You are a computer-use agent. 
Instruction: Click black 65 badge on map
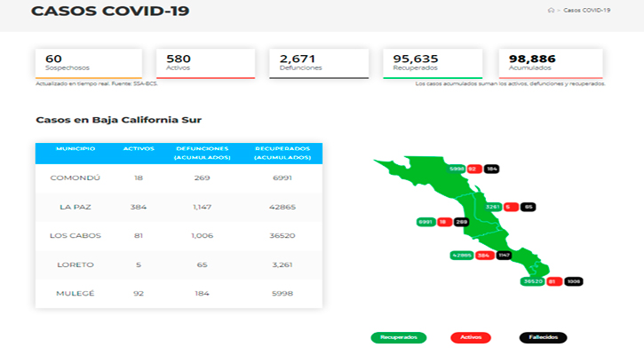click(529, 207)
